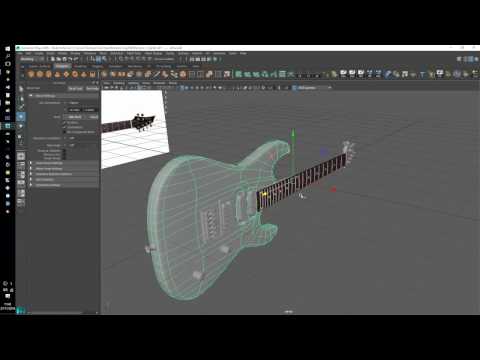Expand the Soft Selection section
480x360 pixels.
(63, 179)
